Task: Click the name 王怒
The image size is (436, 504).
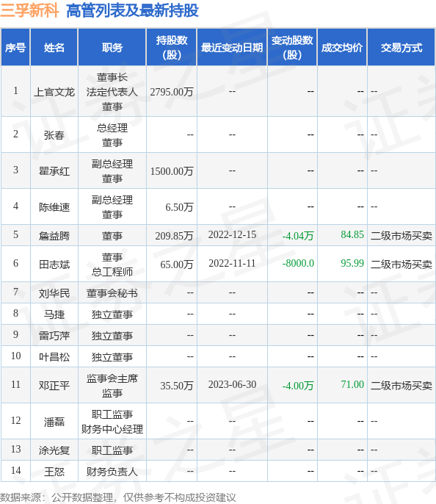Action: pos(54,472)
